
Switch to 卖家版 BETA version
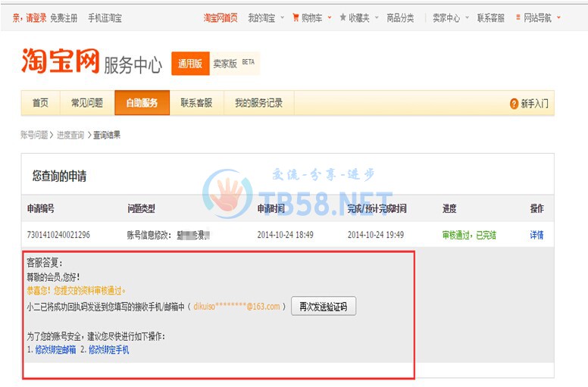click(x=234, y=64)
